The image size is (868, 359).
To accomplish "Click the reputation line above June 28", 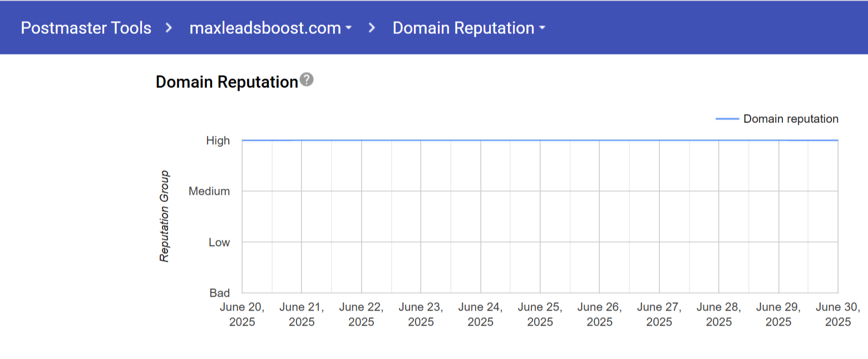I will click(x=718, y=140).
